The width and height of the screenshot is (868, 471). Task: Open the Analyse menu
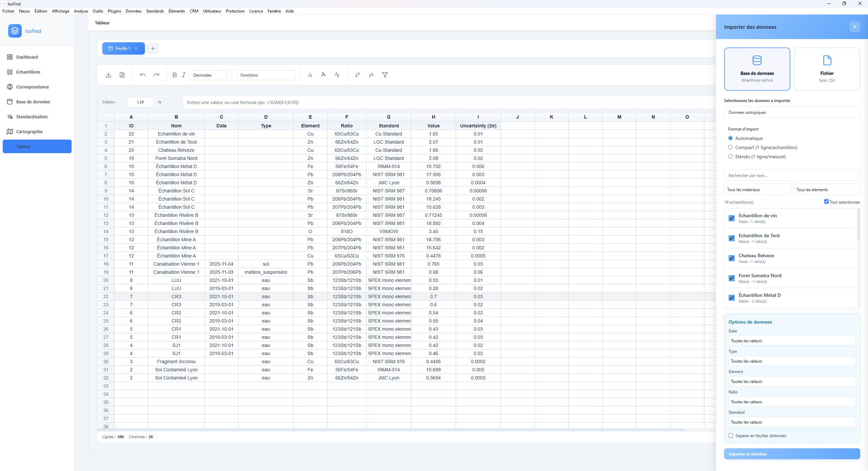point(80,11)
